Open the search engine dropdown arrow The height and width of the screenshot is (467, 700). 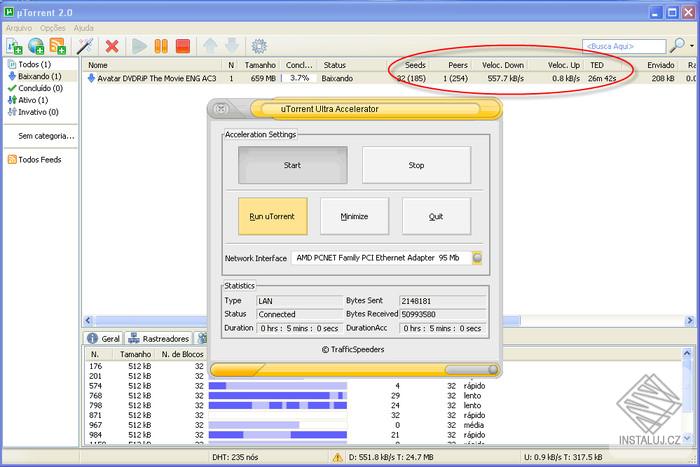[692, 46]
